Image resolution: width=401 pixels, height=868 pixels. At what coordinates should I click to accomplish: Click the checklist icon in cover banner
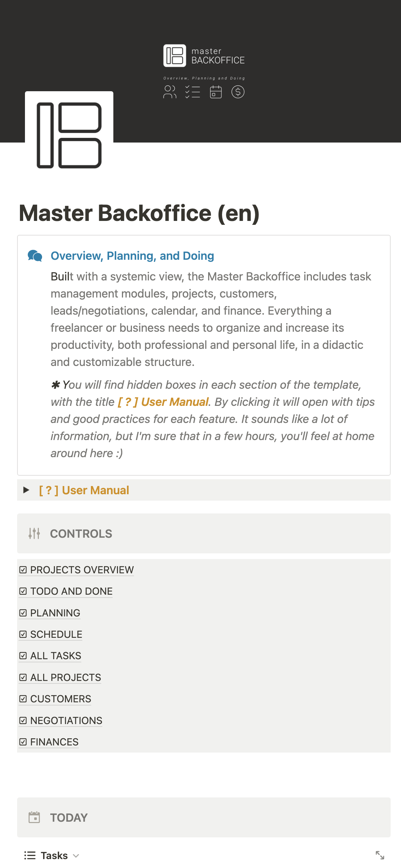tap(192, 92)
